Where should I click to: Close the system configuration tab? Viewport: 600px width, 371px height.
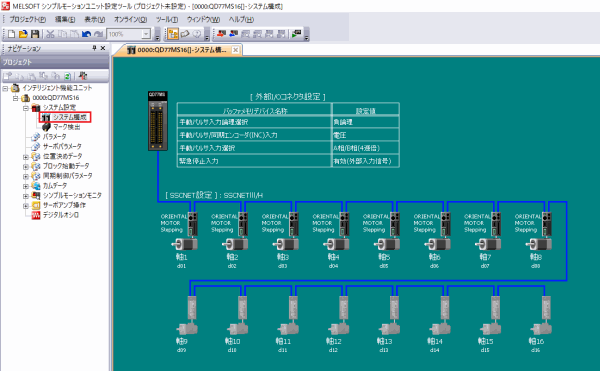tap(236, 50)
